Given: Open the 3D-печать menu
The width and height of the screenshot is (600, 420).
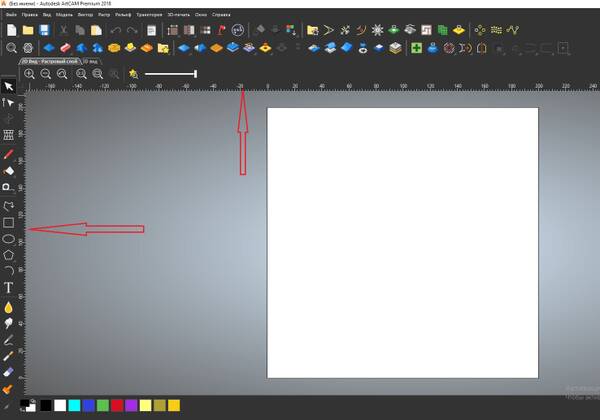Looking at the screenshot, I should coord(178,15).
